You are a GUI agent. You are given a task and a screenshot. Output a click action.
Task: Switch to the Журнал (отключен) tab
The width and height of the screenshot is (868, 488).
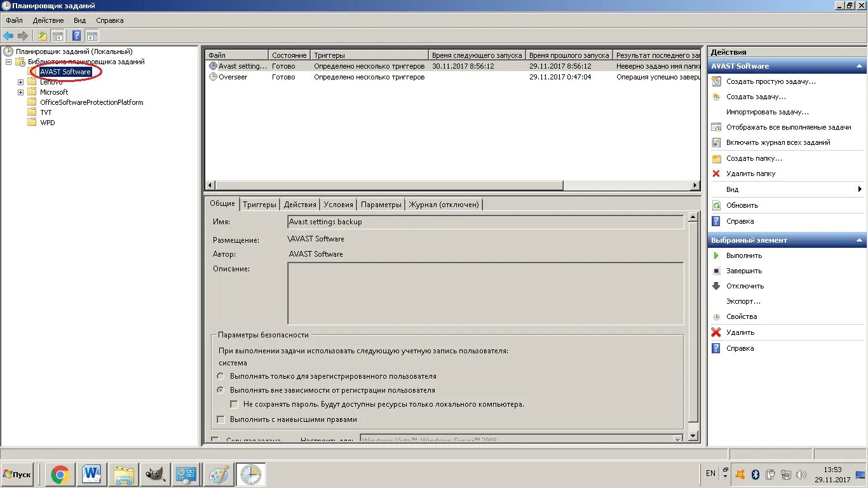click(x=444, y=205)
